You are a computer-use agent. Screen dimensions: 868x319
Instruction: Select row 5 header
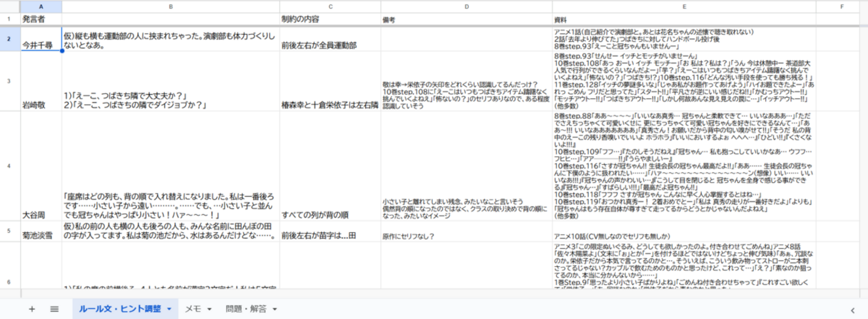pos(10,232)
